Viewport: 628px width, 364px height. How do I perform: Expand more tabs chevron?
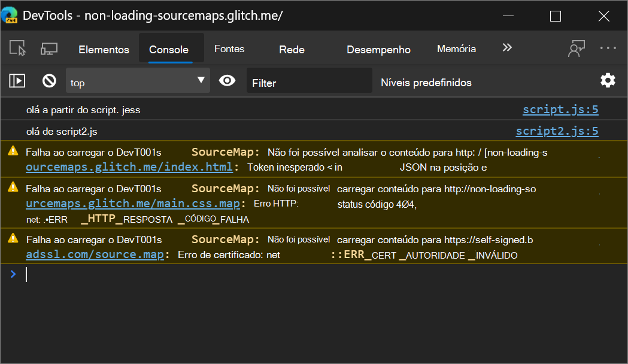click(x=507, y=48)
